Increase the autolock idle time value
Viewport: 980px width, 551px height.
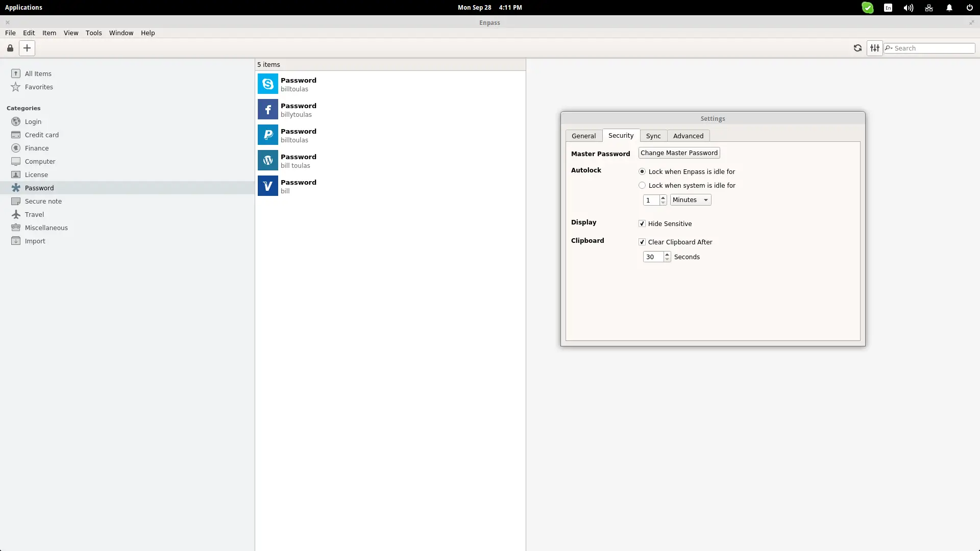(663, 197)
